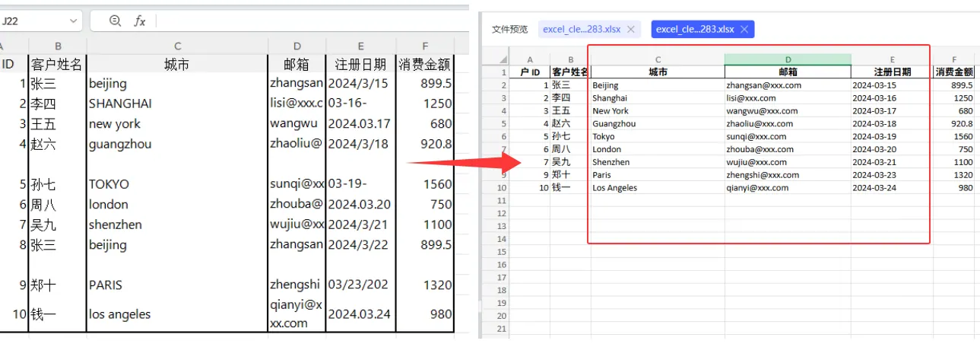Select column E header in the left spreadsheet

click(360, 46)
